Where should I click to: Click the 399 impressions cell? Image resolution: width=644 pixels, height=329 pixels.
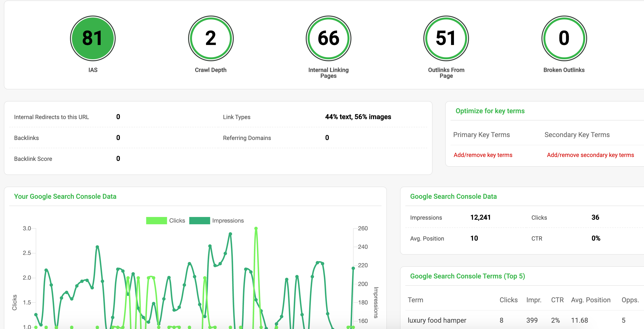pyautogui.click(x=532, y=320)
